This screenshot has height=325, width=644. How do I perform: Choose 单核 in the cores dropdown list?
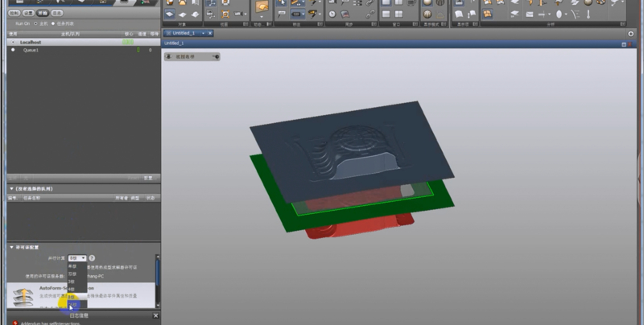[77, 266]
